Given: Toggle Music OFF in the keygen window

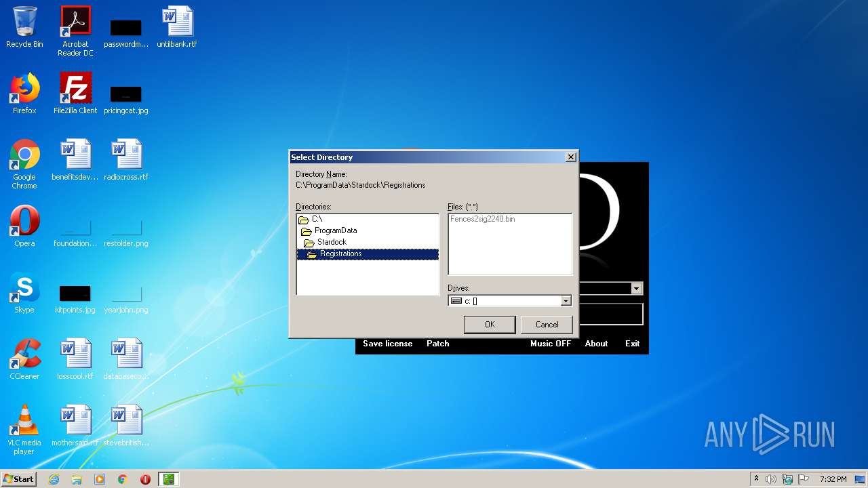Looking at the screenshot, I should 551,344.
